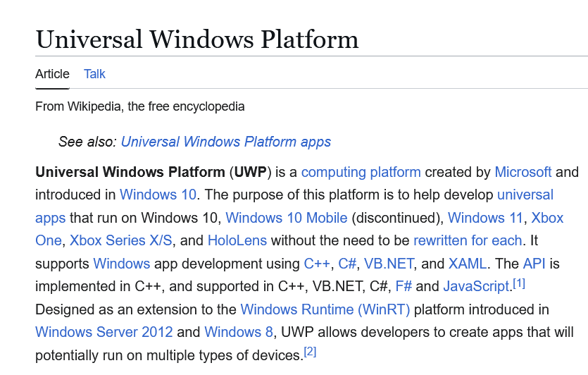Open the Xbox Series X/S link
The width and height of the screenshot is (588, 375).
click(x=120, y=240)
